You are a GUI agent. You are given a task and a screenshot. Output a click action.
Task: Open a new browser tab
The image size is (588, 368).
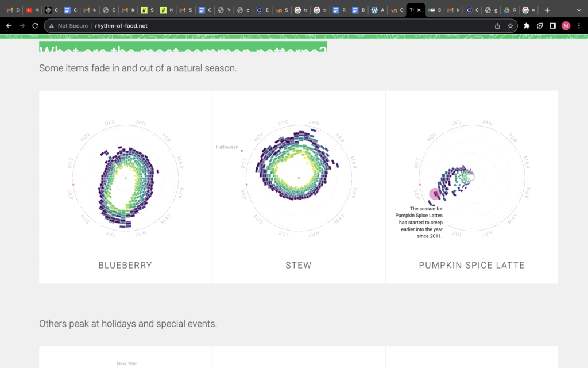click(x=547, y=10)
